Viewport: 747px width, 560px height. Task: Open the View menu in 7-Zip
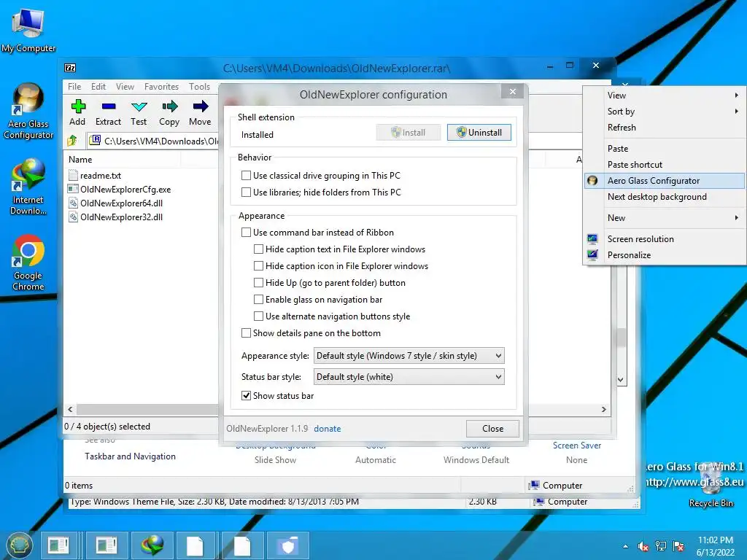tap(125, 87)
